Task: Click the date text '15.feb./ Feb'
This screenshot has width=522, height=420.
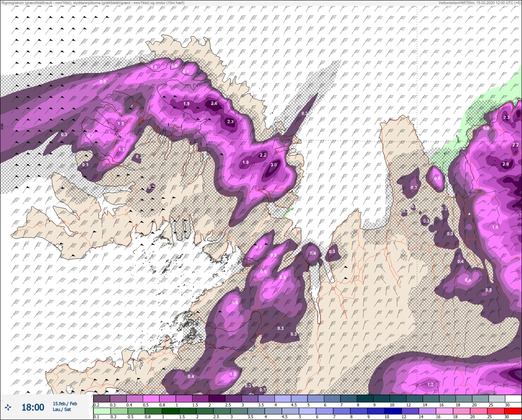Action: 65,404
